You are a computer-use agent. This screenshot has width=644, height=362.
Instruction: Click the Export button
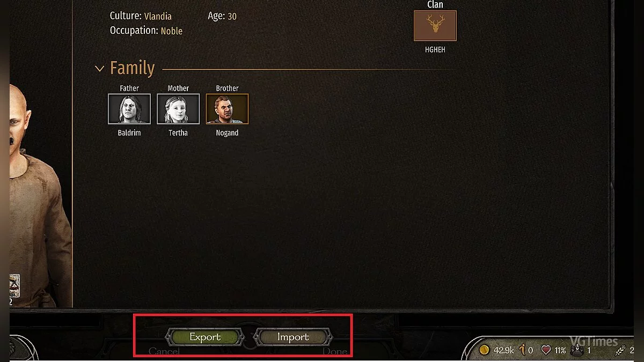click(205, 337)
